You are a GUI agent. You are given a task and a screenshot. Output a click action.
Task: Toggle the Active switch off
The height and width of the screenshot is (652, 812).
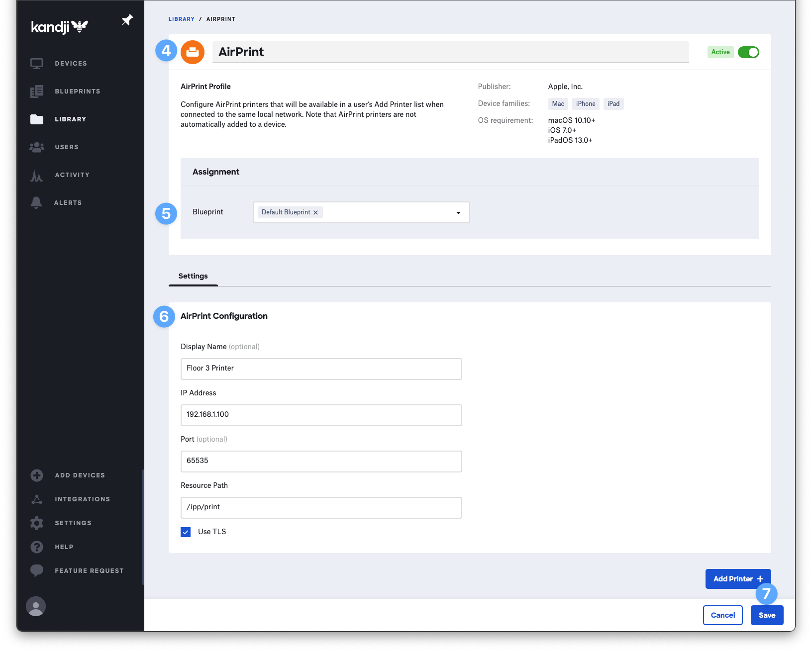(748, 52)
